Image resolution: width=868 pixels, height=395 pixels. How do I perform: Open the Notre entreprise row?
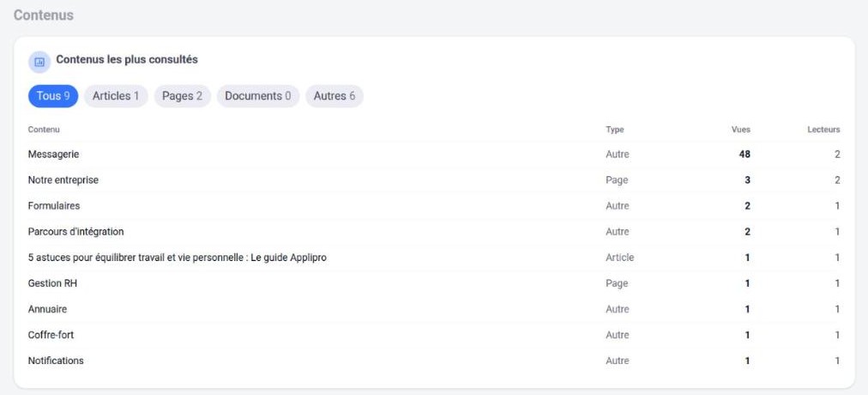point(434,180)
